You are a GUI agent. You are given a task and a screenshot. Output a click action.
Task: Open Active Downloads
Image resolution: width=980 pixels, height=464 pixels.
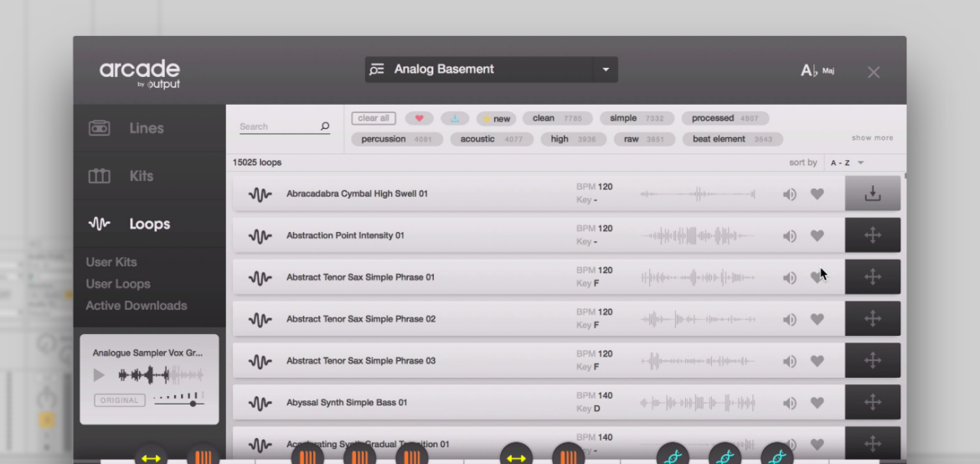[x=137, y=306]
